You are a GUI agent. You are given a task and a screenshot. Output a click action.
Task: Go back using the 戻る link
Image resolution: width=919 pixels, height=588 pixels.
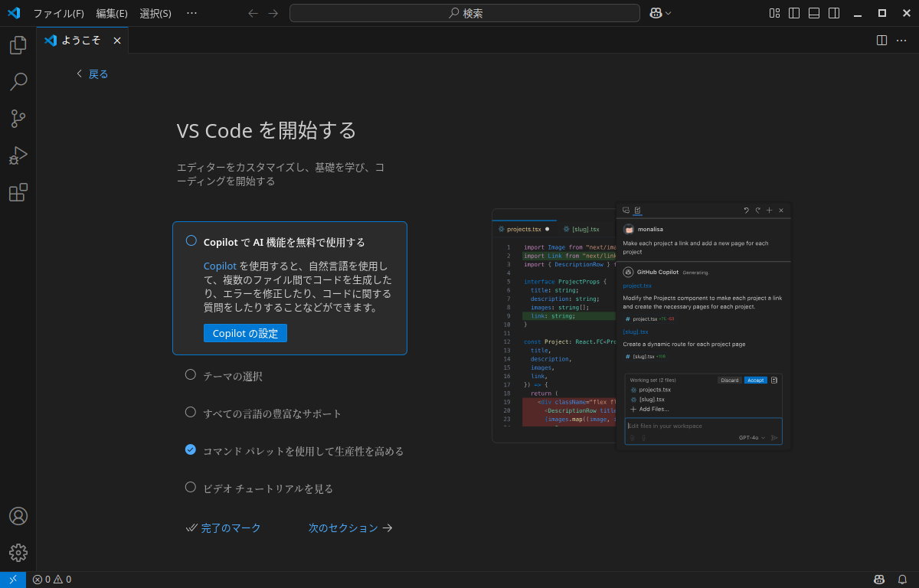pyautogui.click(x=92, y=73)
